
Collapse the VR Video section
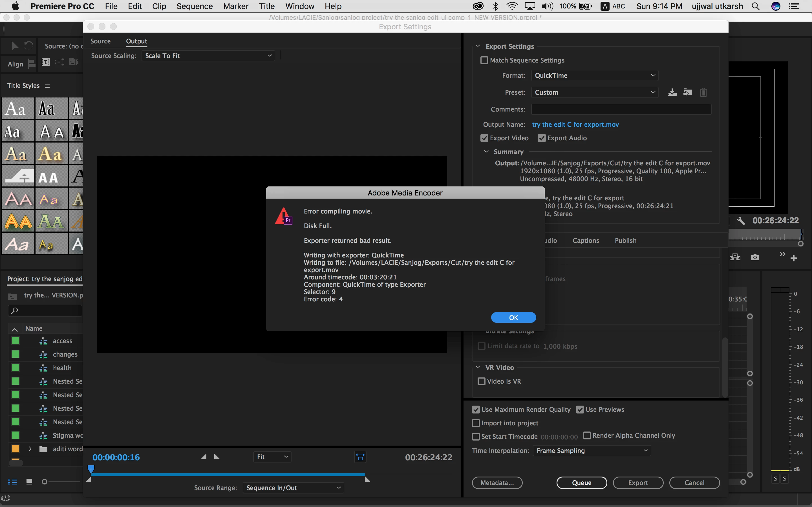(x=478, y=367)
